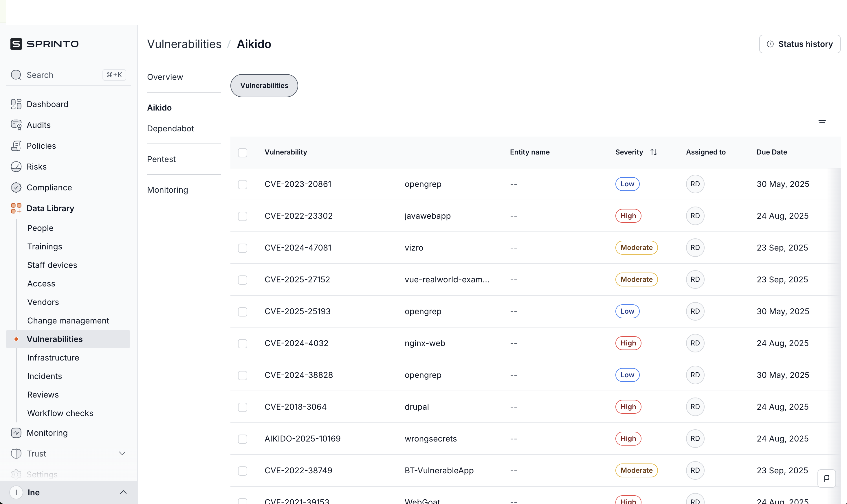This screenshot has height=504, width=847.
Task: Click the Settings gear icon
Action: coord(16,474)
